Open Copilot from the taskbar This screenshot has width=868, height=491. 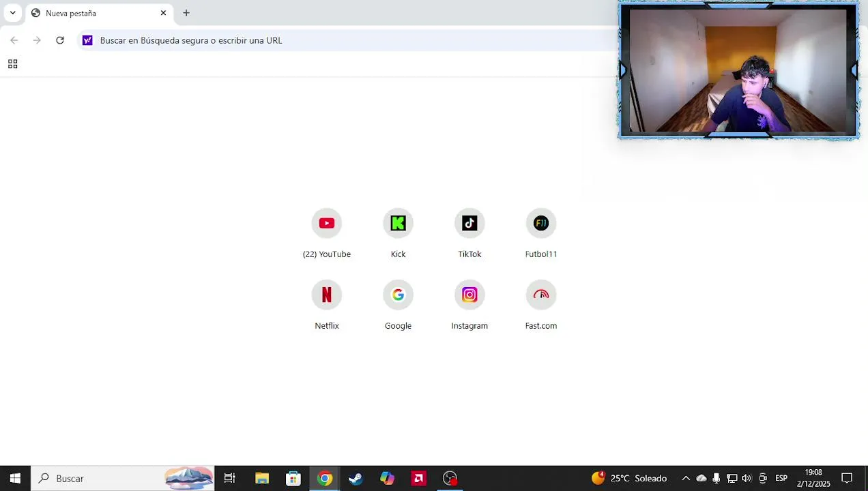[388, 478]
